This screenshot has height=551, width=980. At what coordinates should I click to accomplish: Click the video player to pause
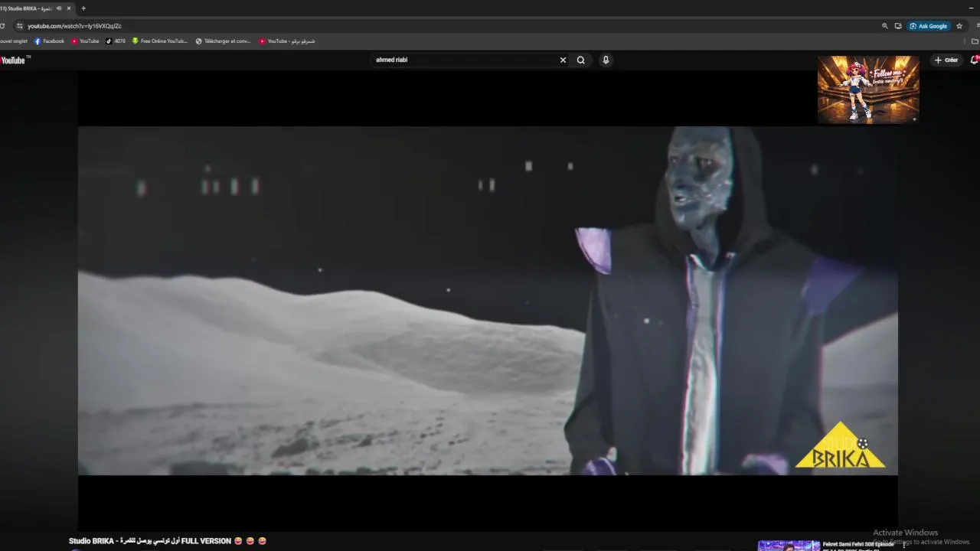[488, 301]
